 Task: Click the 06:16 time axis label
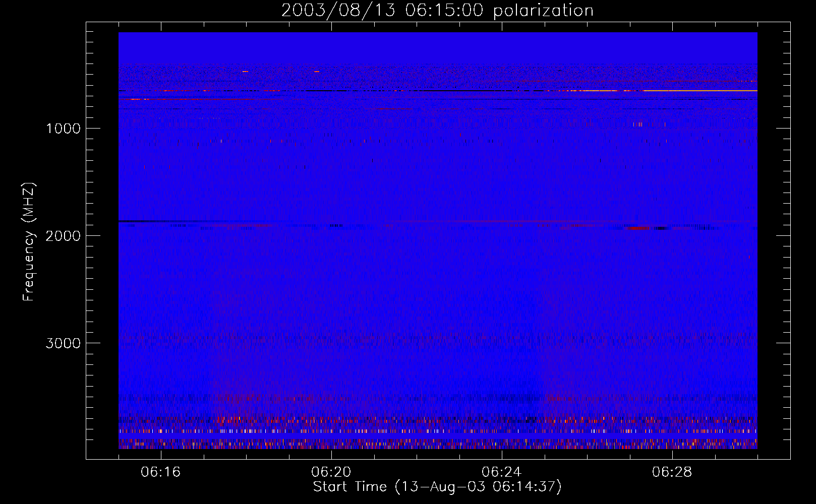[x=161, y=472]
